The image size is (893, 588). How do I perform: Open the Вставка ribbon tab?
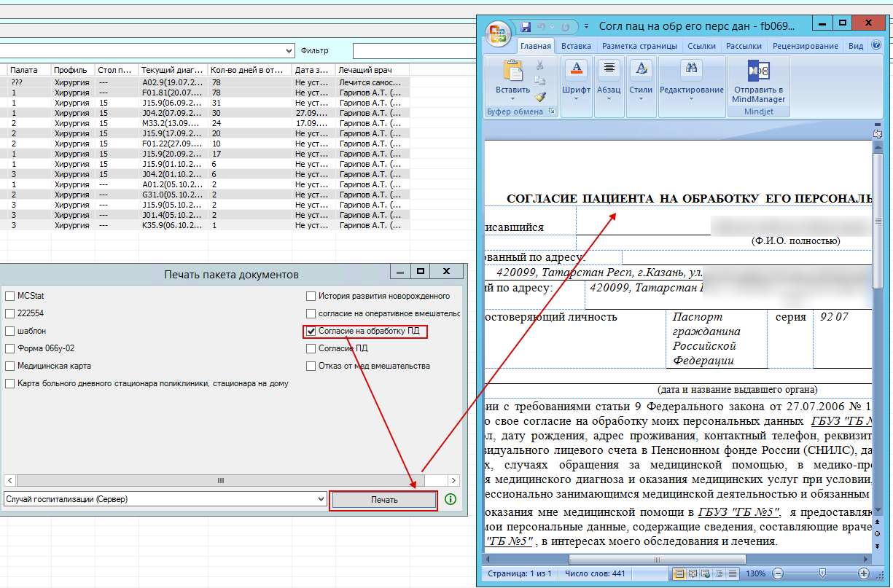click(576, 46)
